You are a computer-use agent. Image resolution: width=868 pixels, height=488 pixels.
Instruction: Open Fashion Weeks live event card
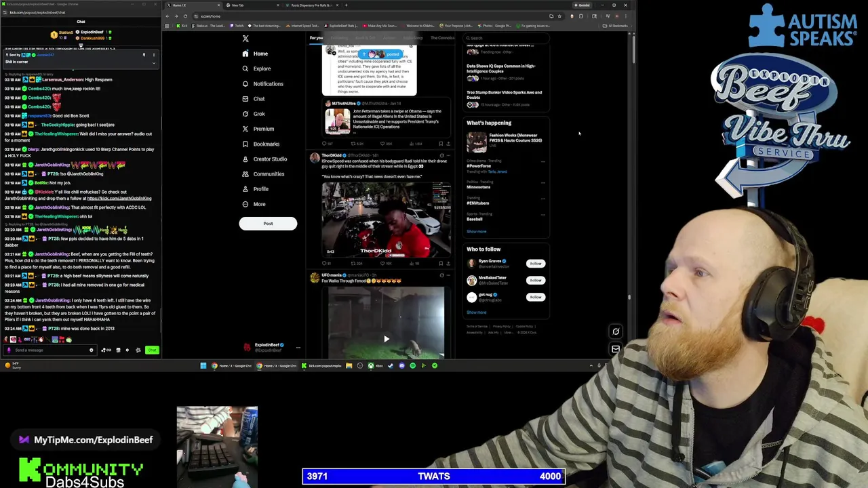click(505, 142)
